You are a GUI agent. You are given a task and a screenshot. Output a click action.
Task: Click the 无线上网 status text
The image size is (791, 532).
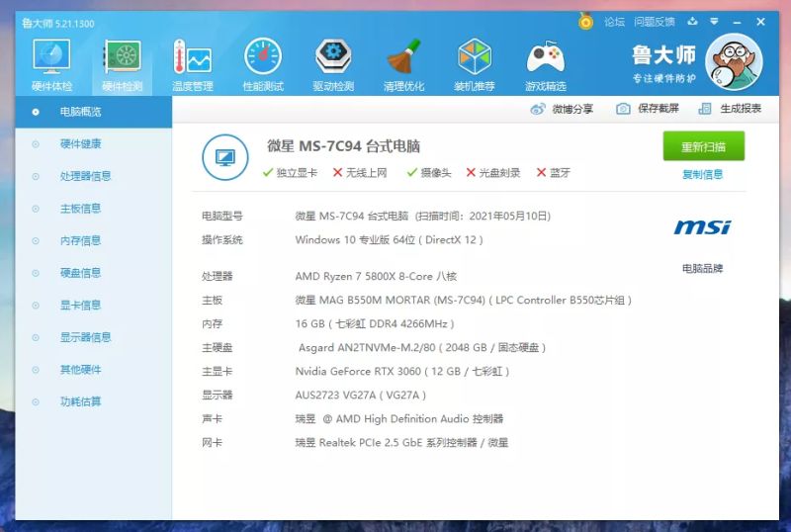pos(366,173)
